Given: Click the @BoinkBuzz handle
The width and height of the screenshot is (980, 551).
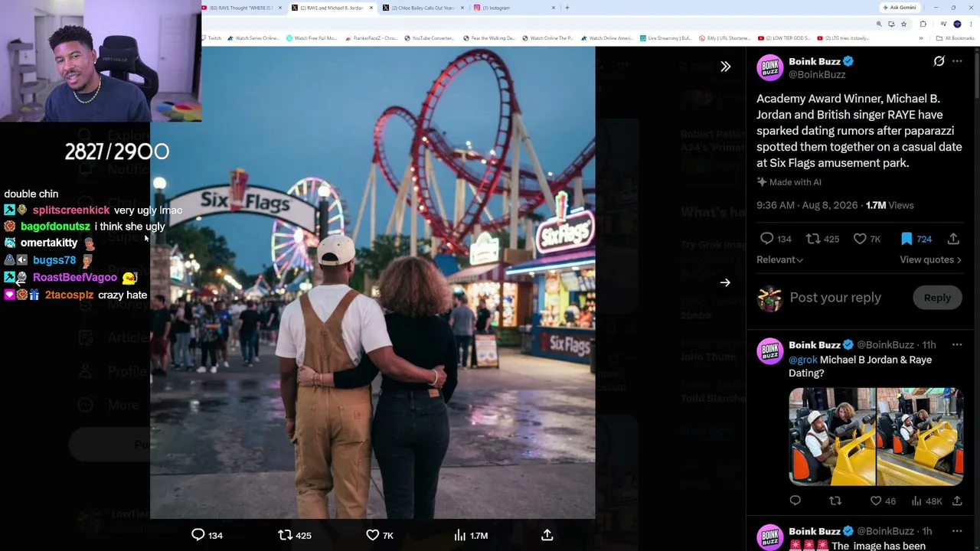Looking at the screenshot, I should (817, 74).
